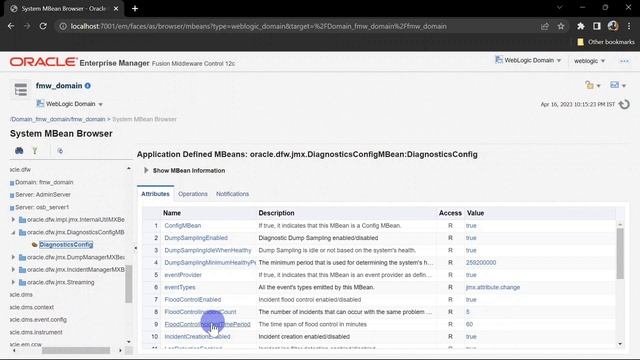
Task: Click the address bar URL field
Action: coord(259,26)
